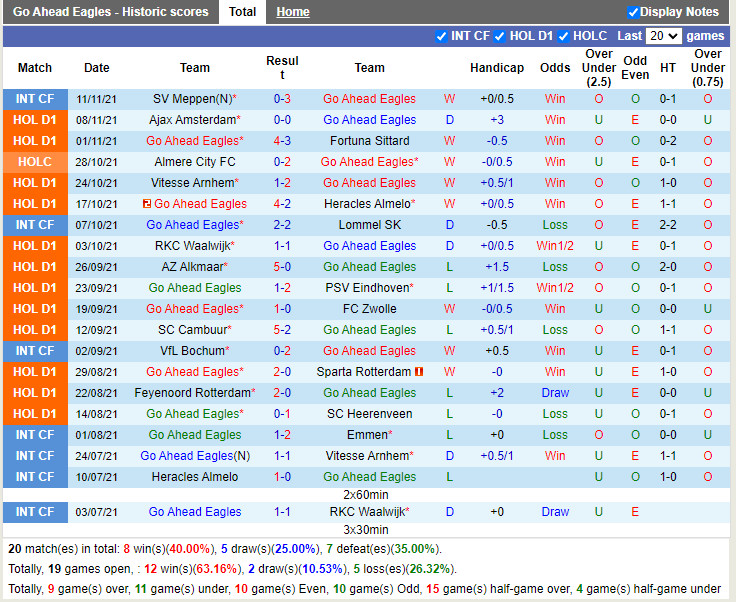Toggle the Display Notes checkbox
This screenshot has width=736, height=602.
[633, 12]
